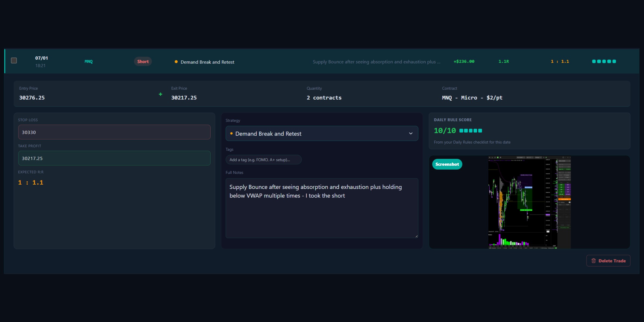Click the score squares next to 10/10
The width and height of the screenshot is (644, 322).
471,131
